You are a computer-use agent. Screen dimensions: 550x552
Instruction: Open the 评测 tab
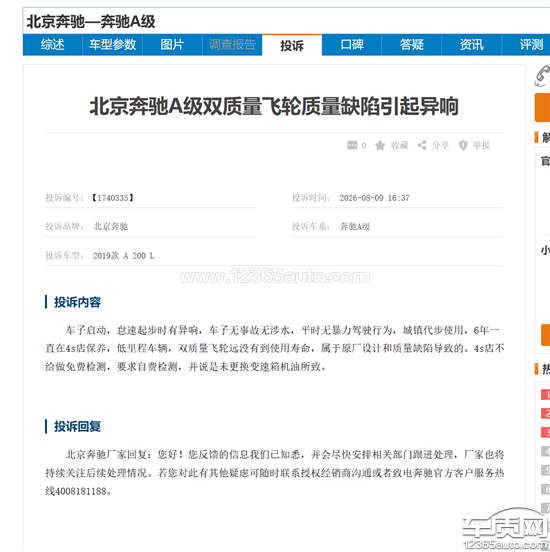[x=526, y=45]
